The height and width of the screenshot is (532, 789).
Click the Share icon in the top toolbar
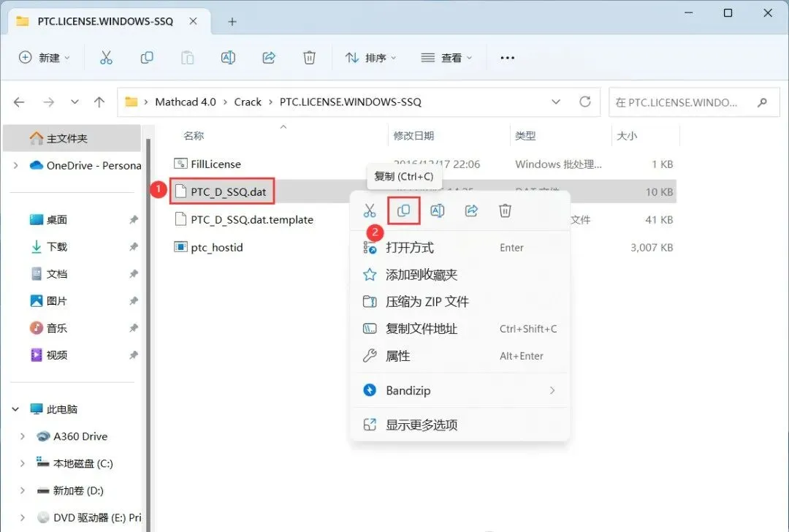[269, 58]
